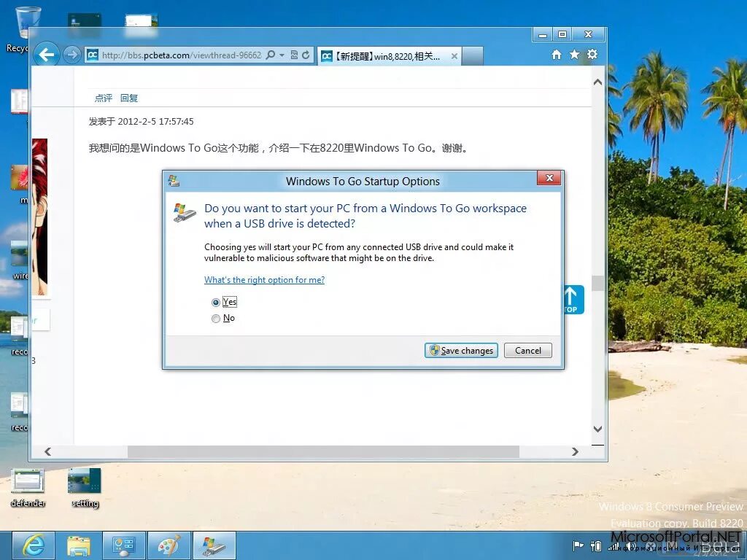
Task: Add the page to favorites via star icon
Action: coord(574,55)
